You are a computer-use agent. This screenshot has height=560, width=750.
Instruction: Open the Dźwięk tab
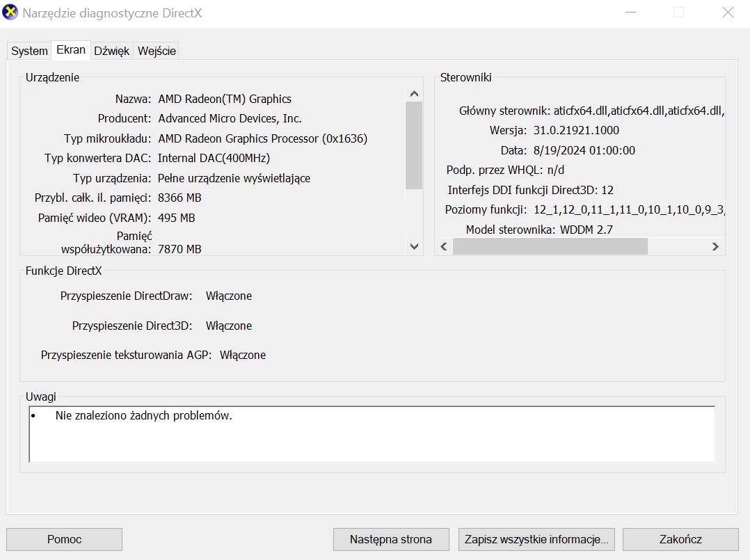pos(111,51)
